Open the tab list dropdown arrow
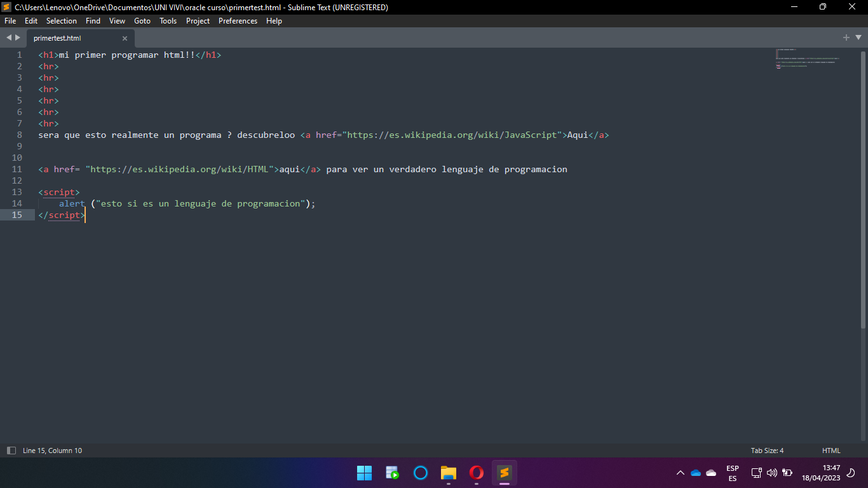Screen dimensions: 868x488 pos(858,37)
